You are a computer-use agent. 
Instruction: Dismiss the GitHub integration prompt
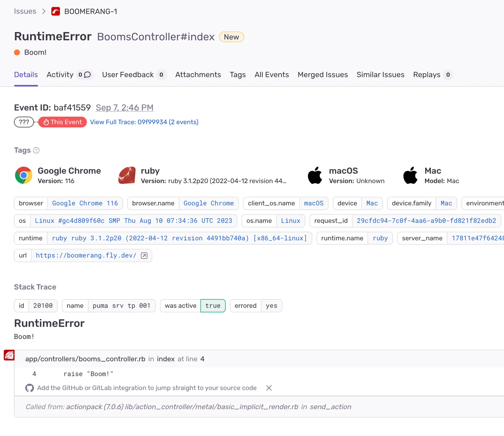click(x=269, y=388)
